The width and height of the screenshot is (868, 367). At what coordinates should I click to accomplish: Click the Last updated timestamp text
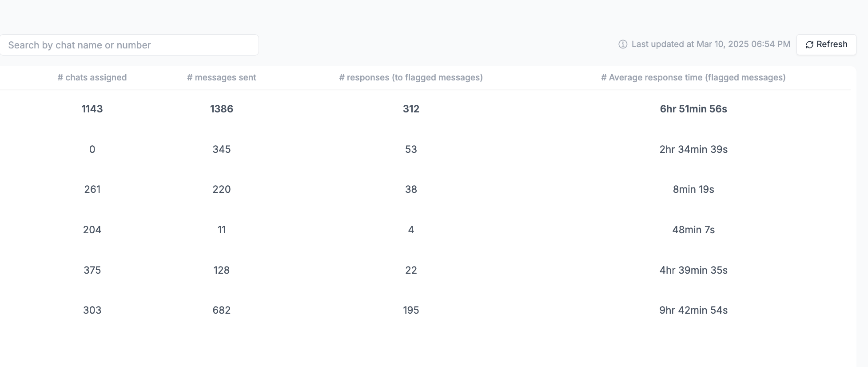[x=711, y=44]
